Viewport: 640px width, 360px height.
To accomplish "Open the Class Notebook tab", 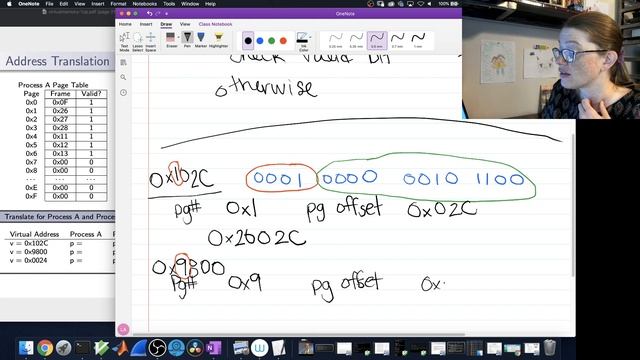I will click(x=215, y=24).
